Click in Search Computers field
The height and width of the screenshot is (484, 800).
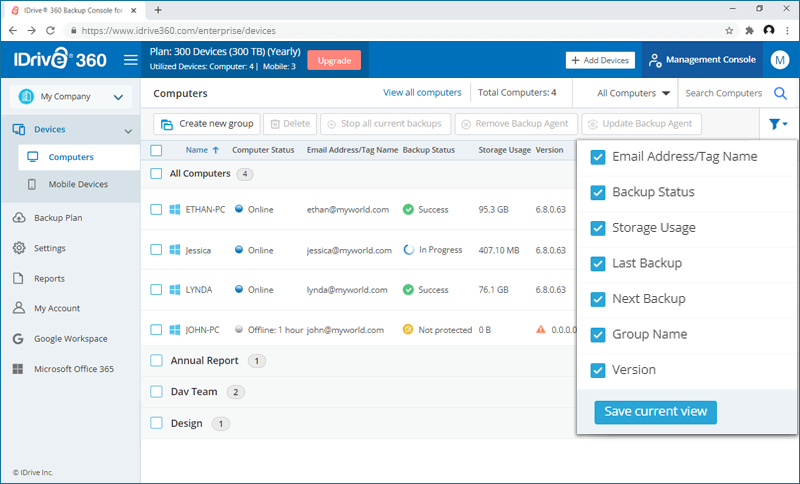point(723,93)
